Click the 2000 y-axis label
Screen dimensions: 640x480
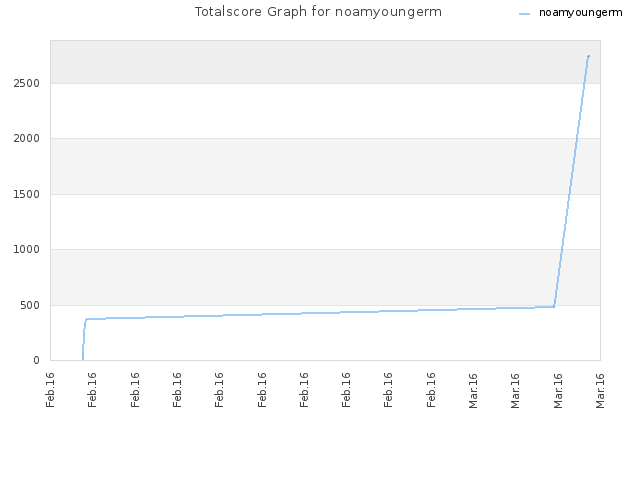[x=27, y=138]
